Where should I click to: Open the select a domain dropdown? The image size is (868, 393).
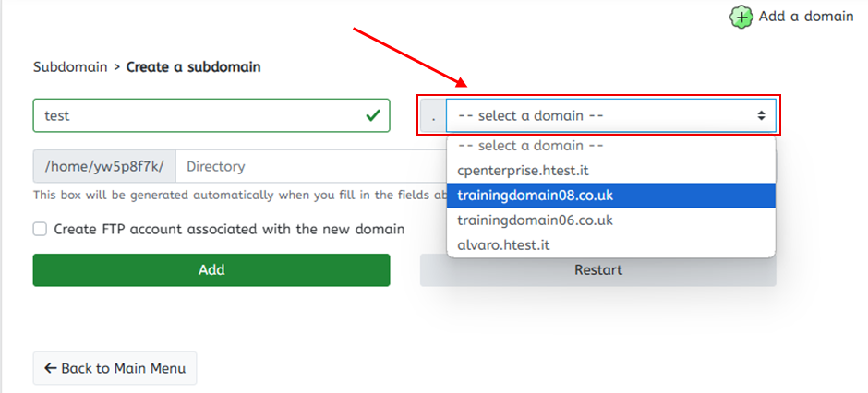(x=611, y=115)
